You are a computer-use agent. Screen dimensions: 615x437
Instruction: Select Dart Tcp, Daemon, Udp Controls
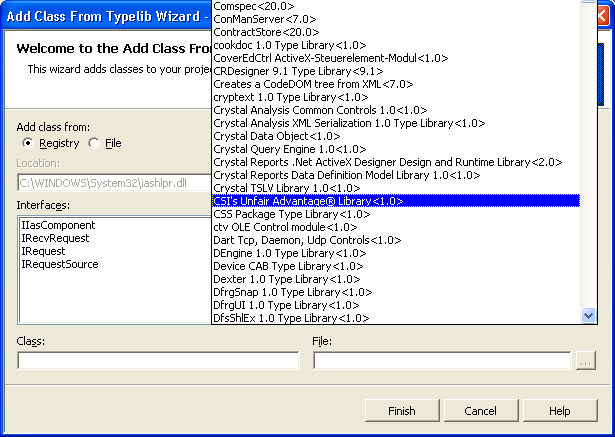pyautogui.click(x=396, y=240)
